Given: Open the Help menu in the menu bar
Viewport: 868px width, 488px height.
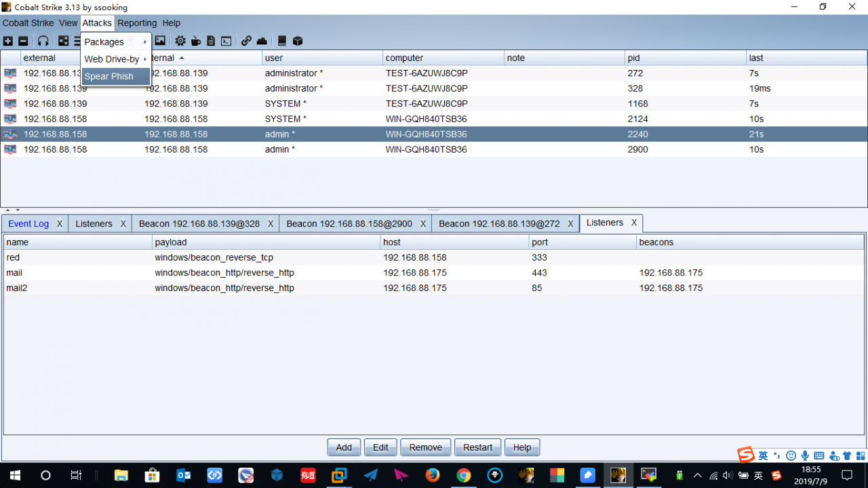Looking at the screenshot, I should (x=172, y=23).
